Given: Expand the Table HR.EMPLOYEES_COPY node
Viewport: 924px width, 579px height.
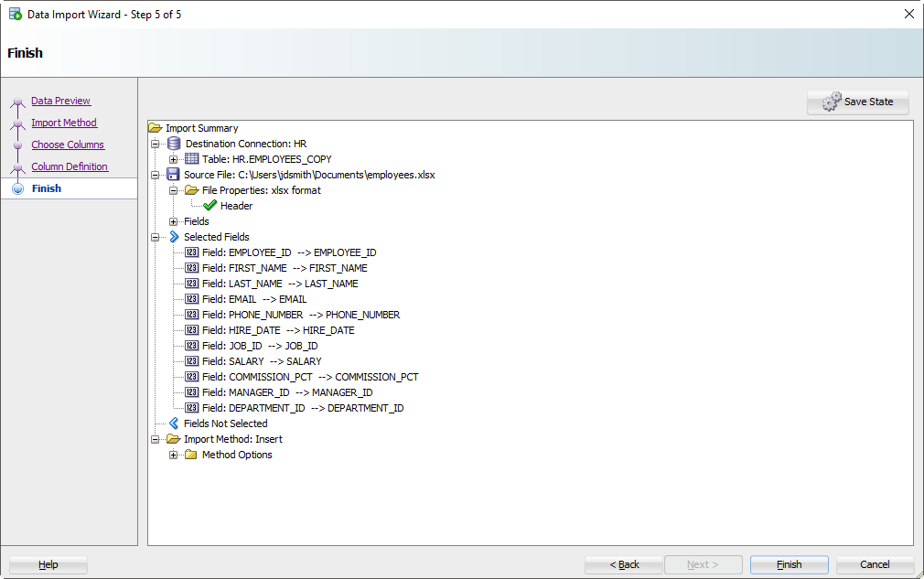Looking at the screenshot, I should (173, 159).
